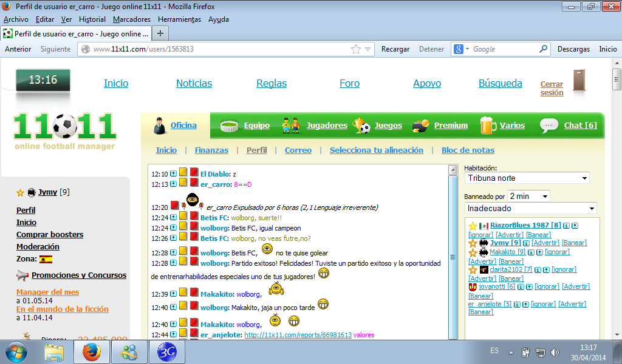The height and width of the screenshot is (364, 622).
Task: Open the Marcadores menu
Action: tap(132, 19)
